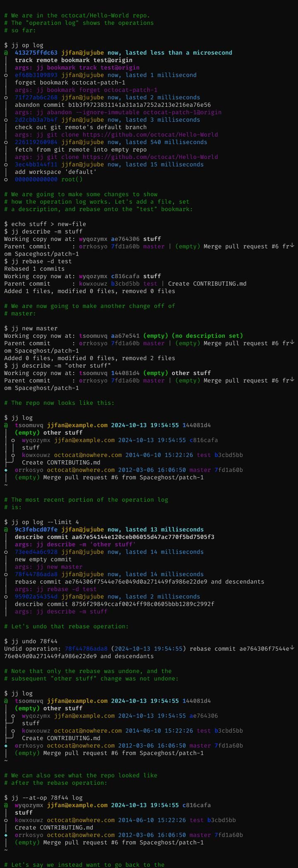Select the operation ID 95902a54354d
This screenshot has height=868, width=298.
[36, 596]
